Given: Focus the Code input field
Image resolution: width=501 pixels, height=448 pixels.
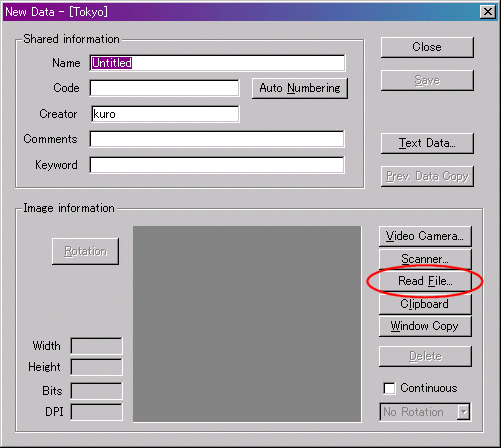Looking at the screenshot, I should coord(164,88).
